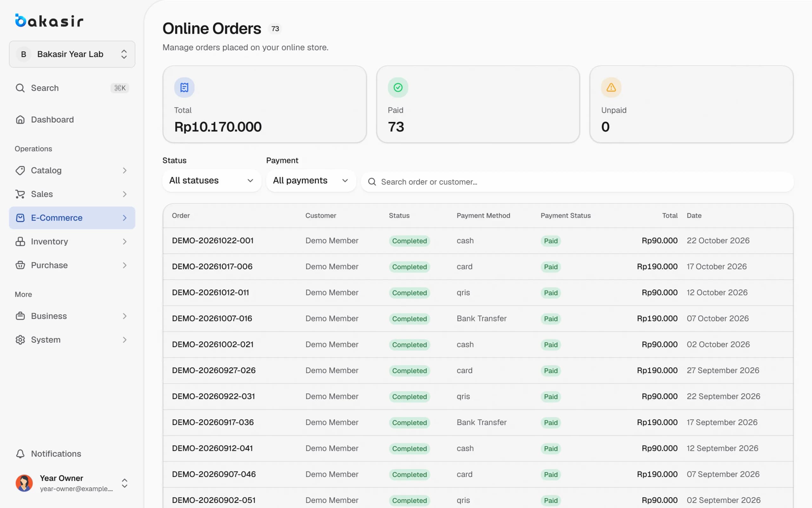Image resolution: width=812 pixels, height=508 pixels.
Task: Click the Year Owner avatar picture
Action: [24, 483]
